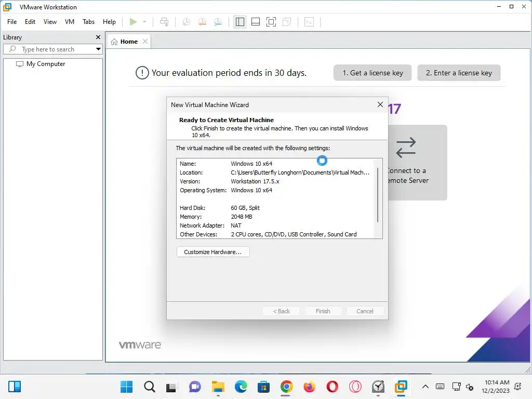532x399 pixels.
Task: Click the Manage Snapshots toolbar icon
Action: pyautogui.click(x=218, y=22)
